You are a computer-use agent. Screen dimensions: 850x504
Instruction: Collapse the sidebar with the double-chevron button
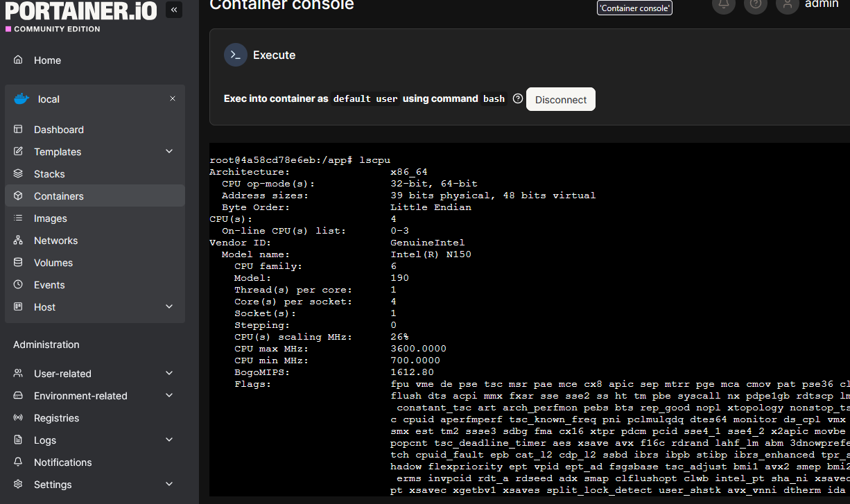tap(174, 10)
